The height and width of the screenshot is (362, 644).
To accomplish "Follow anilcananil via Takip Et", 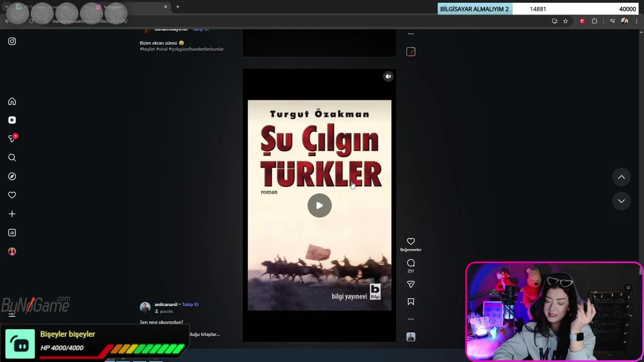I will click(x=190, y=304).
